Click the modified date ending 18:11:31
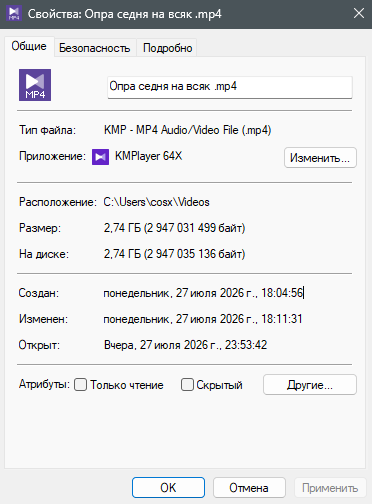This screenshot has height=504, width=372. [x=203, y=319]
